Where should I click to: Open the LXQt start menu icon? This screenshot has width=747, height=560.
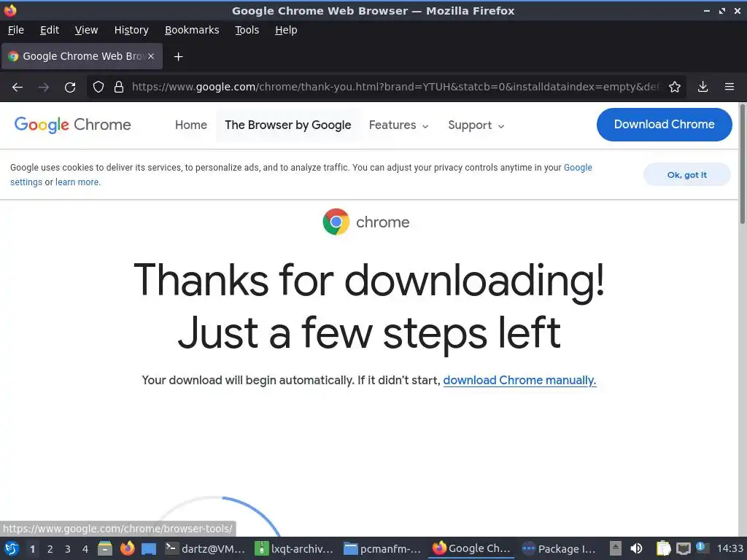click(x=12, y=548)
